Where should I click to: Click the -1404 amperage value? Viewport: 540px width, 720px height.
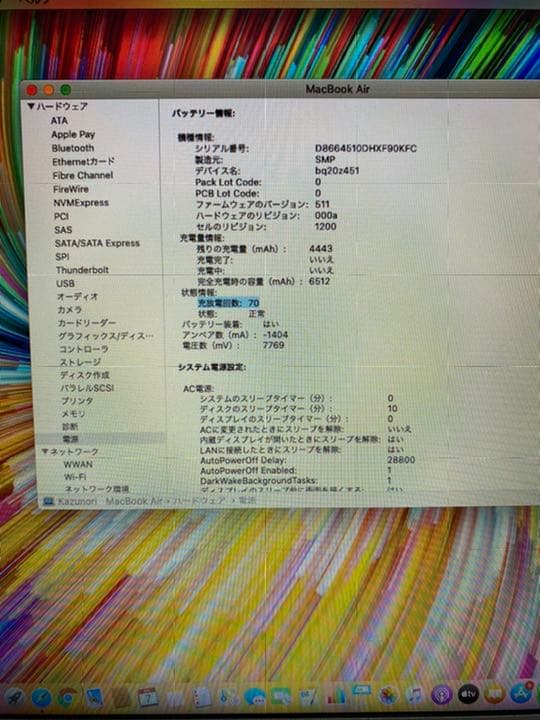[276, 335]
